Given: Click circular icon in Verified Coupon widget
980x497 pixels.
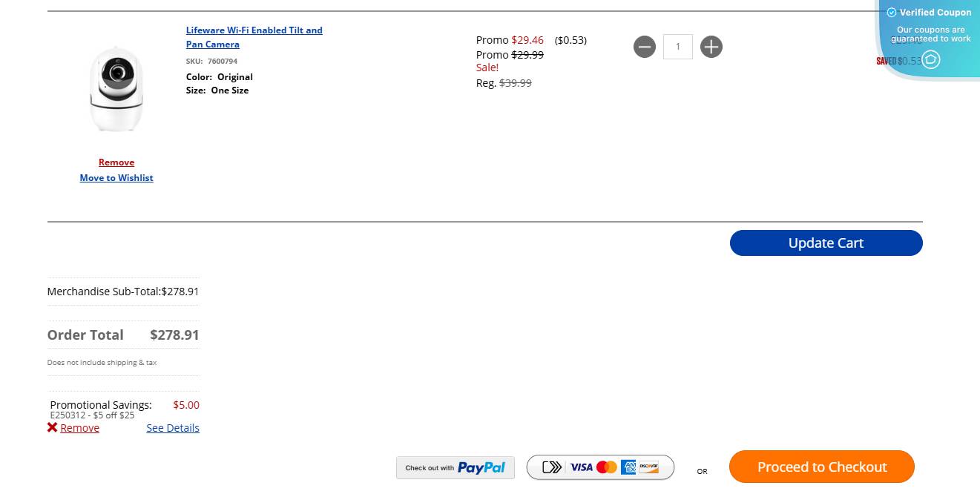Looking at the screenshot, I should click(931, 59).
